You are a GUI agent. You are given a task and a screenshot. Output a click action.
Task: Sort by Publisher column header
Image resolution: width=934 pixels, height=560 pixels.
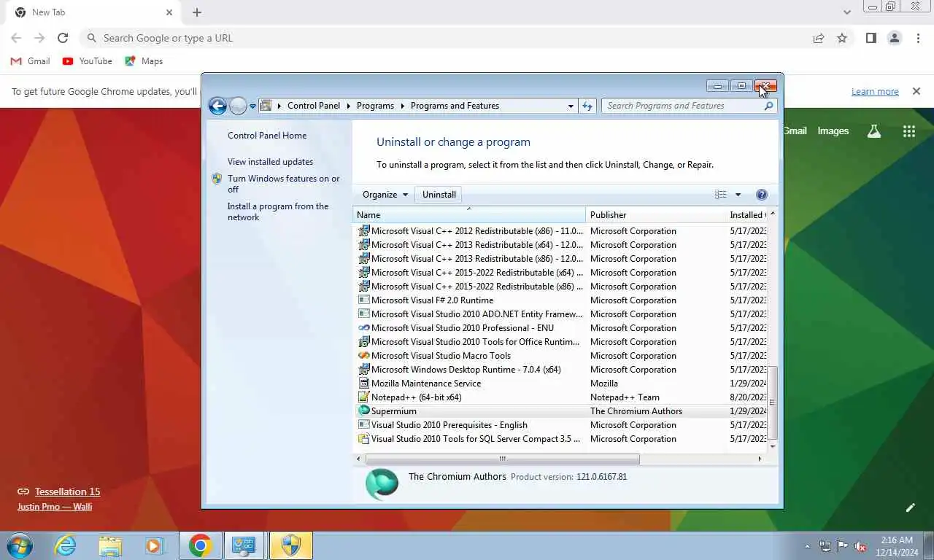pos(655,215)
